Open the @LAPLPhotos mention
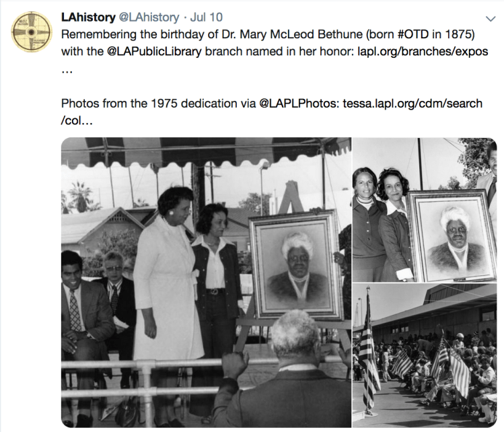The width and height of the screenshot is (504, 432). pyautogui.click(x=299, y=104)
